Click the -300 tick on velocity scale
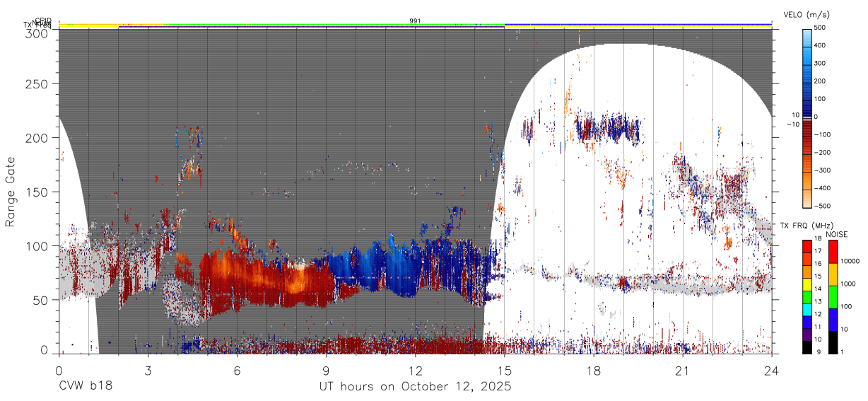This screenshot has width=868, height=401. coord(823,170)
